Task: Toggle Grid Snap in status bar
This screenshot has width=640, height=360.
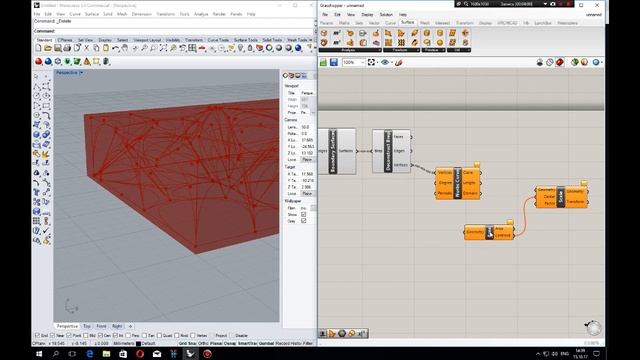Action: 187,343
